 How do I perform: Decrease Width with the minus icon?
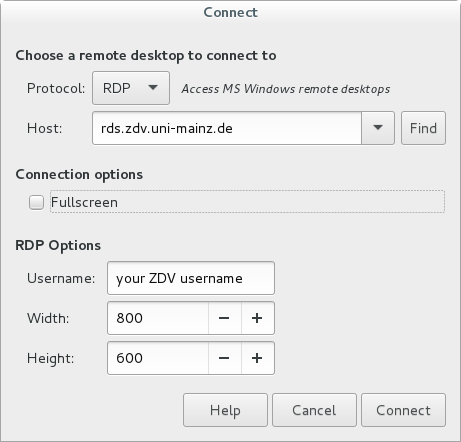[x=224, y=318]
